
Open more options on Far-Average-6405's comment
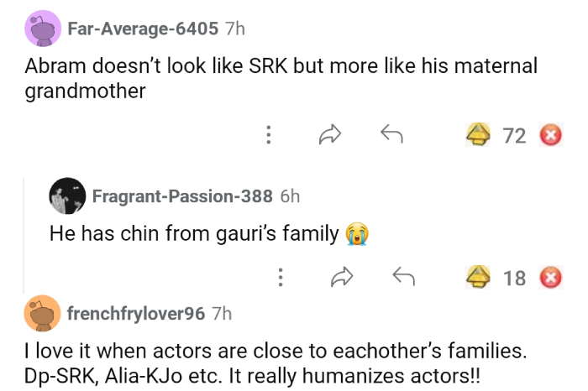268,134
